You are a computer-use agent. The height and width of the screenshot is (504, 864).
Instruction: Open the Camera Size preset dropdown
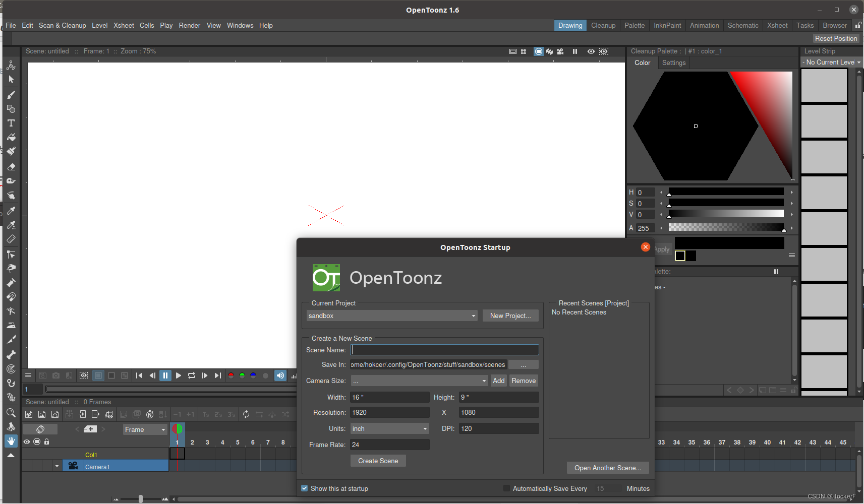[420, 381]
